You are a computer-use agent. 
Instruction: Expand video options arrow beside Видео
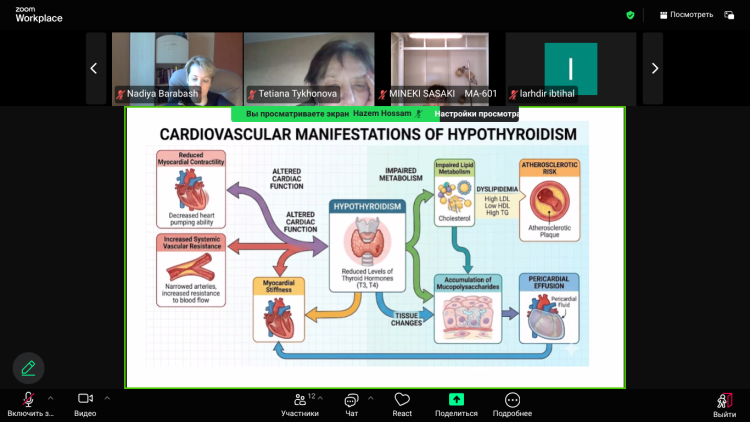(x=107, y=397)
